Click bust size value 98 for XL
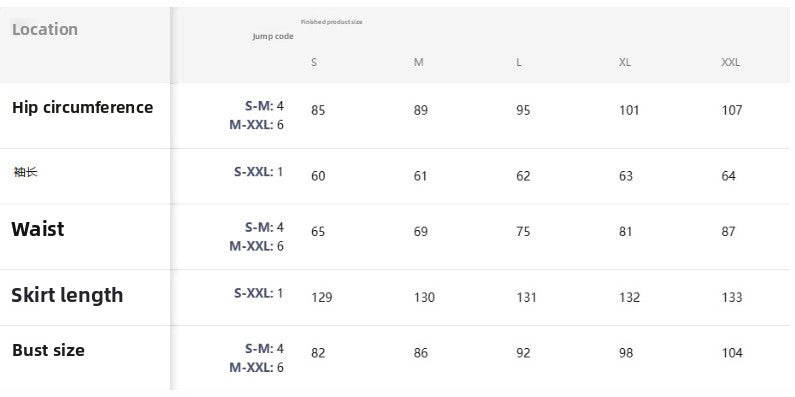Image resolution: width=795 pixels, height=397 pixels. point(626,353)
